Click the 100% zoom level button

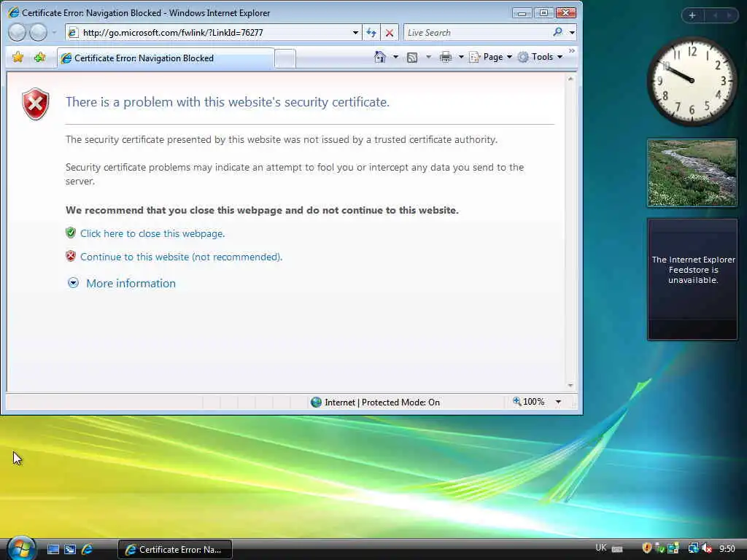pyautogui.click(x=528, y=402)
